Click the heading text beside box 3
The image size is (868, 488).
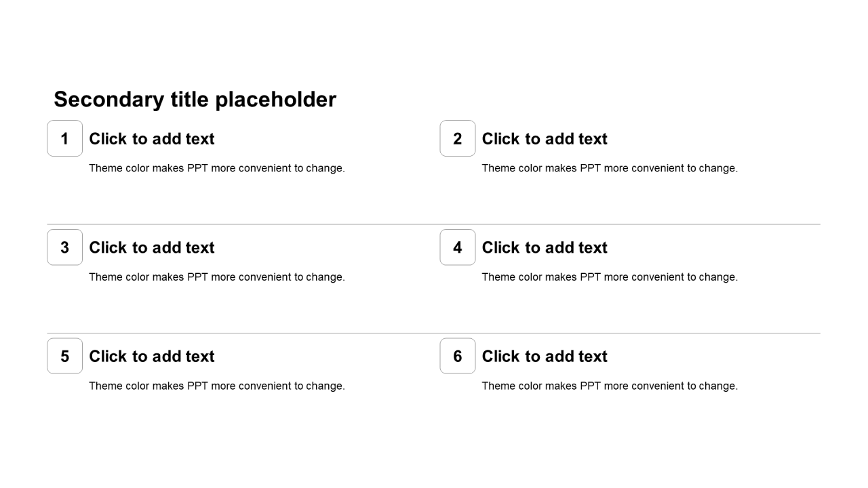152,248
